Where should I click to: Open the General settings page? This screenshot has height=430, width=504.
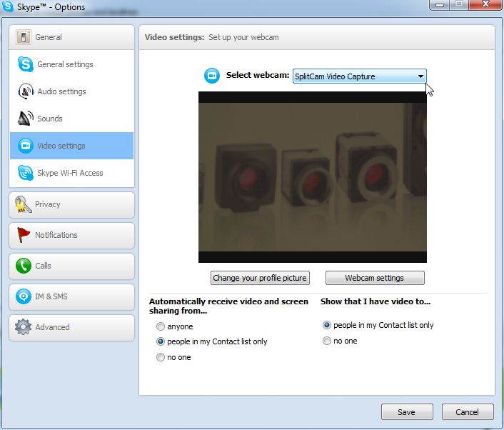point(71,64)
